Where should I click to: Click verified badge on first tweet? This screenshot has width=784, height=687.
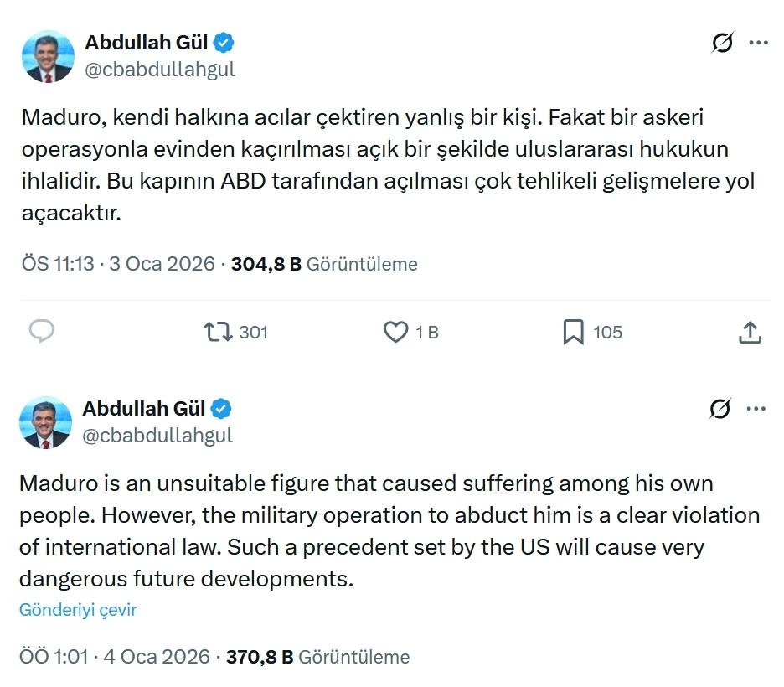coord(225,42)
